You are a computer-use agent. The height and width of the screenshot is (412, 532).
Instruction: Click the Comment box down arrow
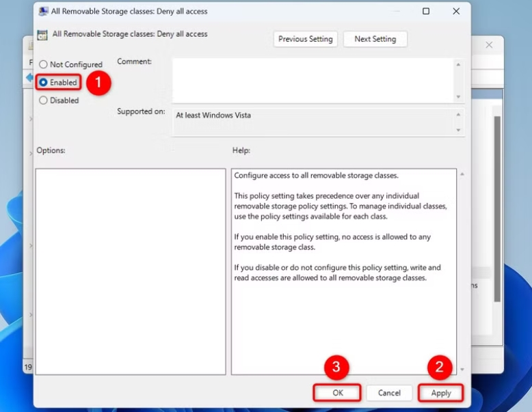coord(458,97)
